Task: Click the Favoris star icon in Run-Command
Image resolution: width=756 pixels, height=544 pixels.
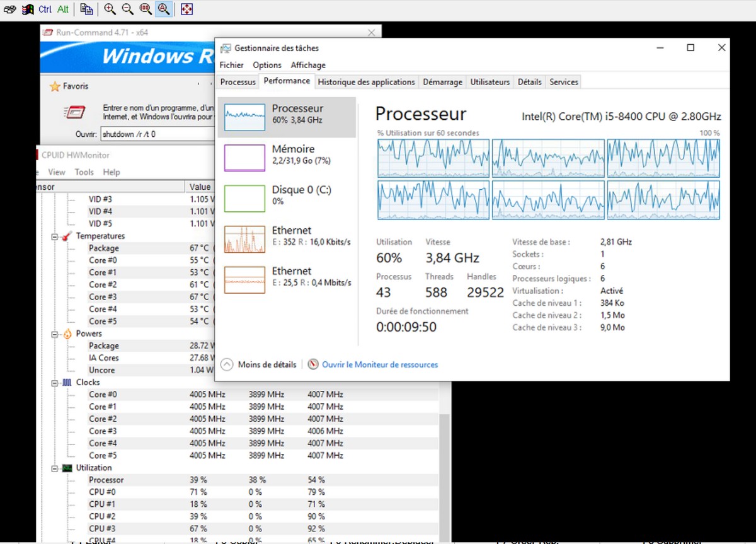Action: 55,86
